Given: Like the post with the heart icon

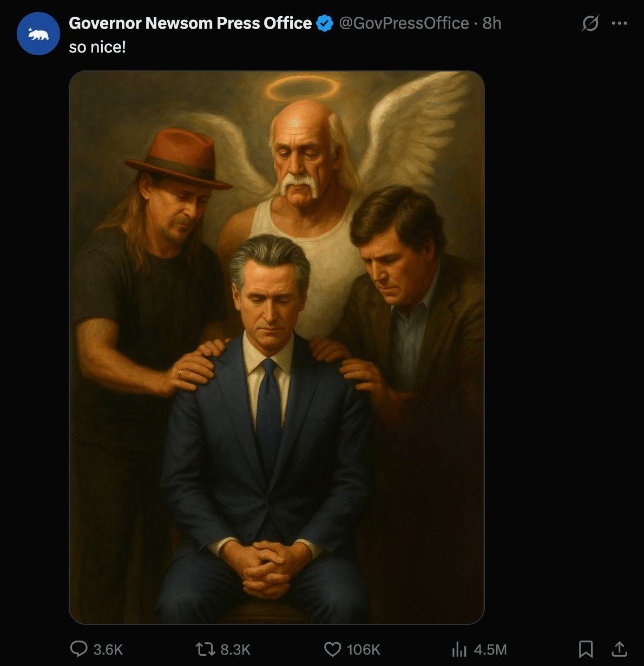Looking at the screenshot, I should pos(332,649).
